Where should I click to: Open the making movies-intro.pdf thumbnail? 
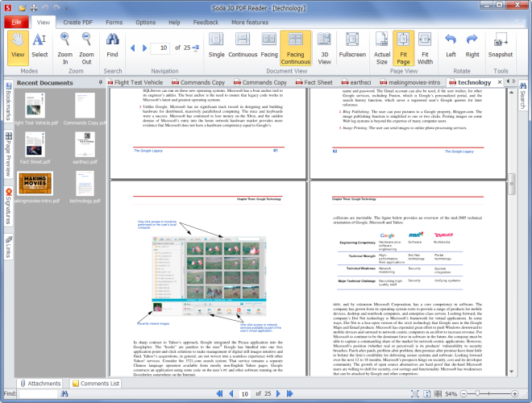[x=34, y=183]
